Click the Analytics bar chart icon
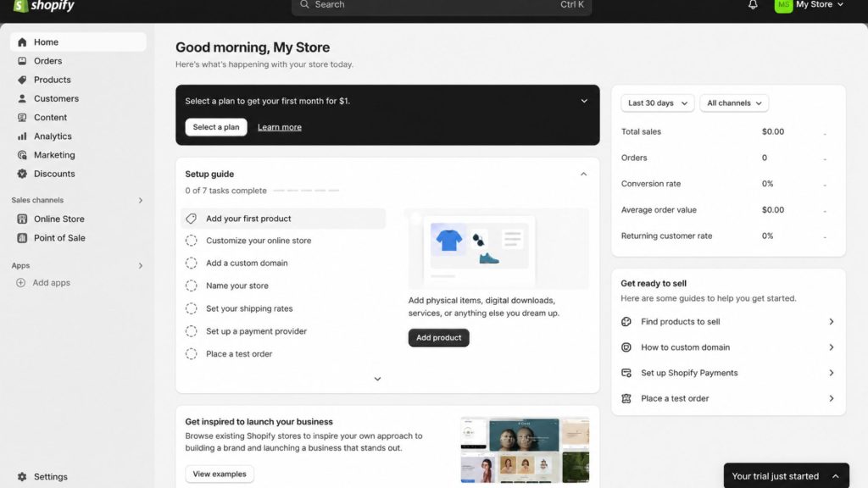The image size is (868, 488). coord(22,136)
